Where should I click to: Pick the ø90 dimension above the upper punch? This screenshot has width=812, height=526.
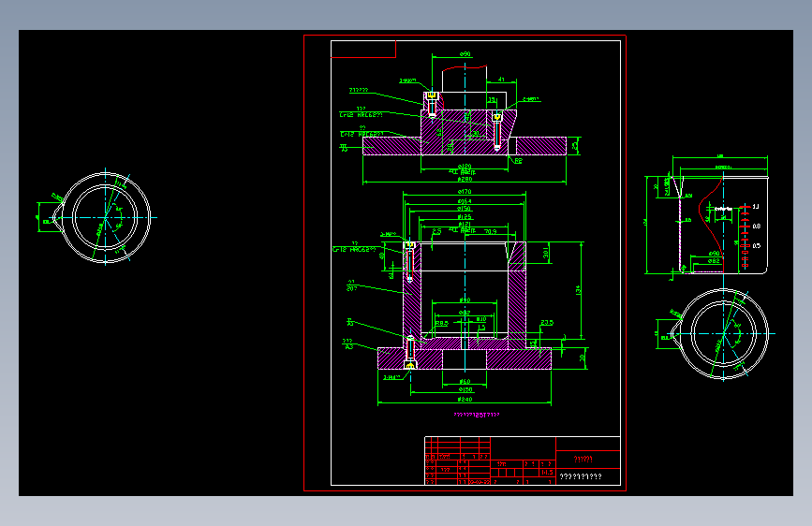(x=465, y=54)
